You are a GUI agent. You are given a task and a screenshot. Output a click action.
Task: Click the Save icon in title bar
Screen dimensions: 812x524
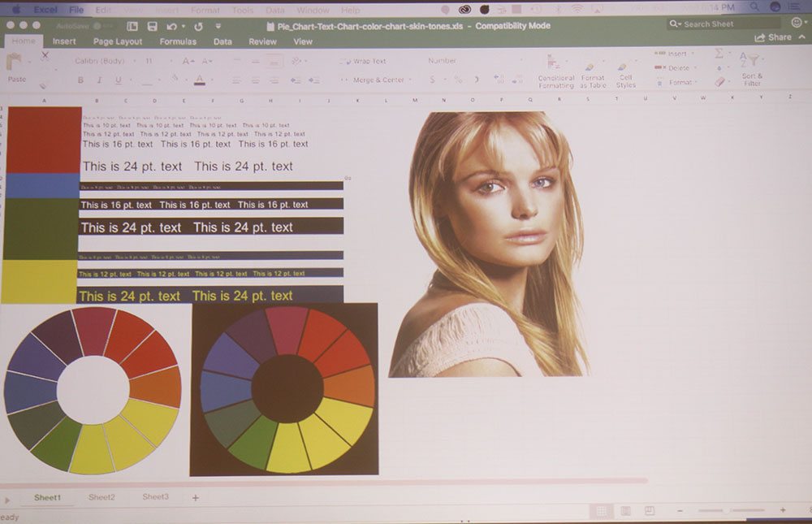coord(152,26)
